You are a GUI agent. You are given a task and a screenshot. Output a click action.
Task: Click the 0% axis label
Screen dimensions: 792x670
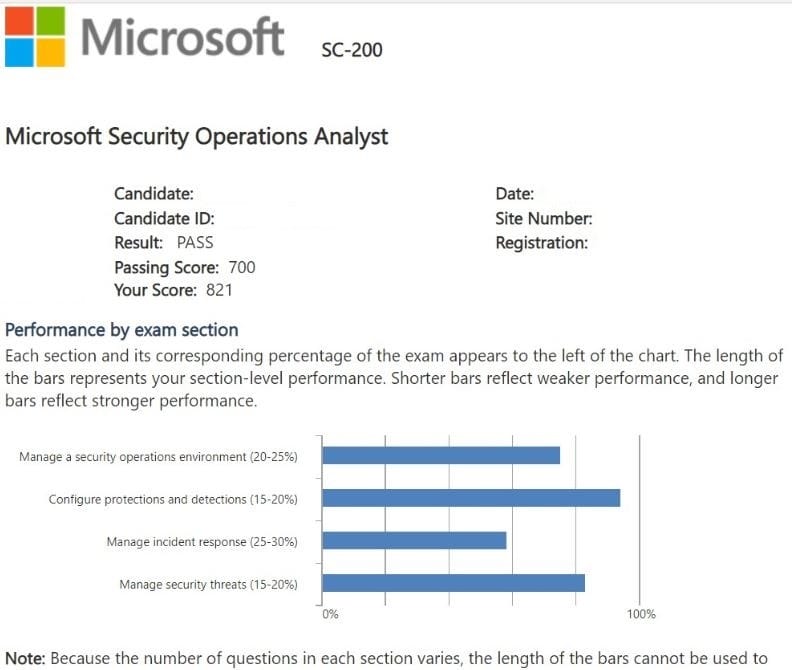coord(330,614)
